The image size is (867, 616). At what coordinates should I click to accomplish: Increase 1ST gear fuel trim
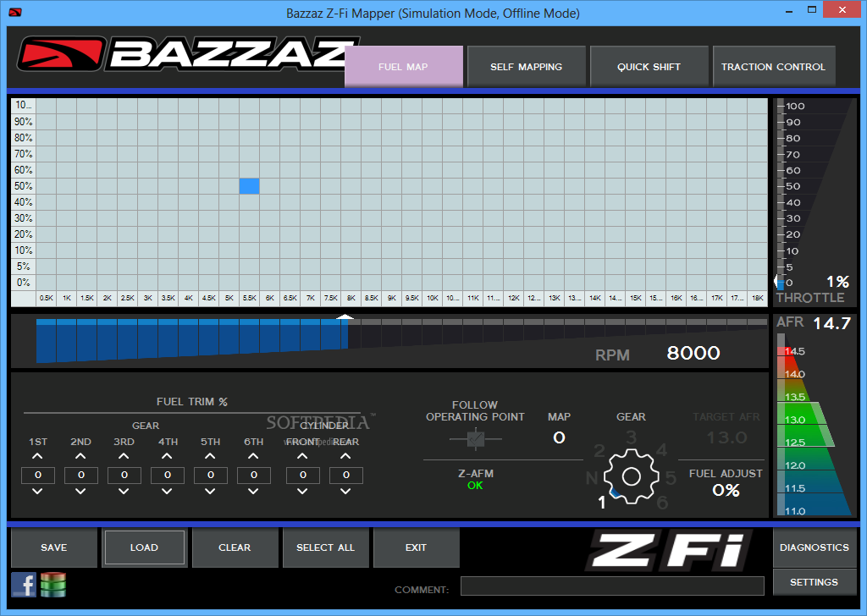(x=37, y=456)
